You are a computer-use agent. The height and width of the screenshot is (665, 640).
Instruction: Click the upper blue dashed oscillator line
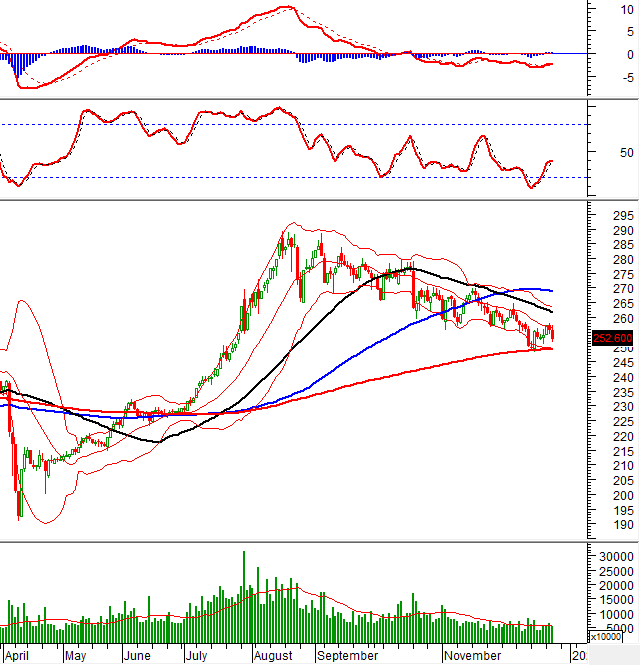[300, 124]
